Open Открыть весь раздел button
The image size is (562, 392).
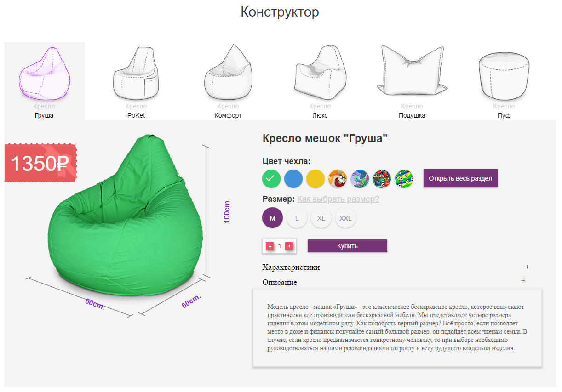[x=460, y=178]
